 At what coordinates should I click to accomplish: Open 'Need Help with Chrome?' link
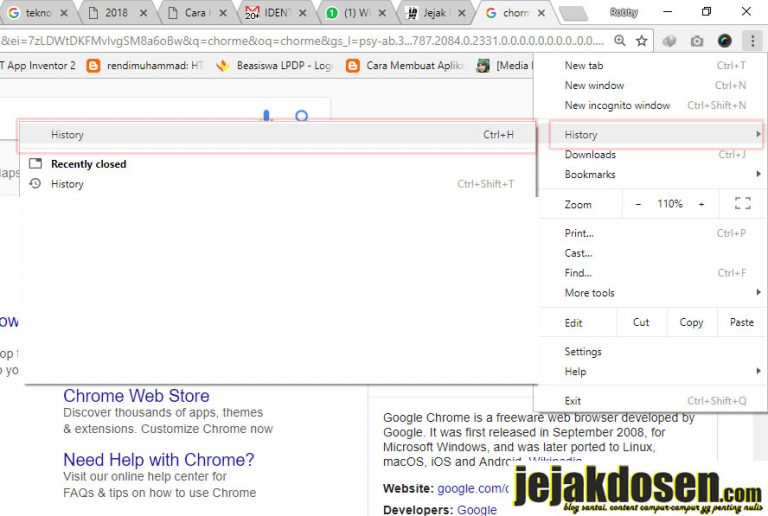tap(159, 460)
